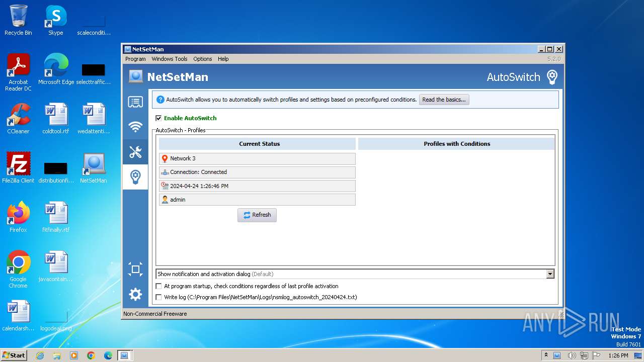Viewport: 644px width, 362px height.
Task: Click the Refresh button
Action: click(257, 215)
